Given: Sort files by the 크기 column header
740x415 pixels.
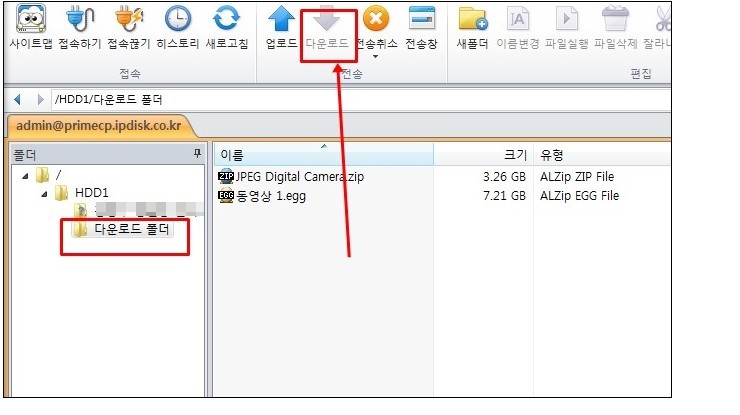Looking at the screenshot, I should tap(481, 155).
